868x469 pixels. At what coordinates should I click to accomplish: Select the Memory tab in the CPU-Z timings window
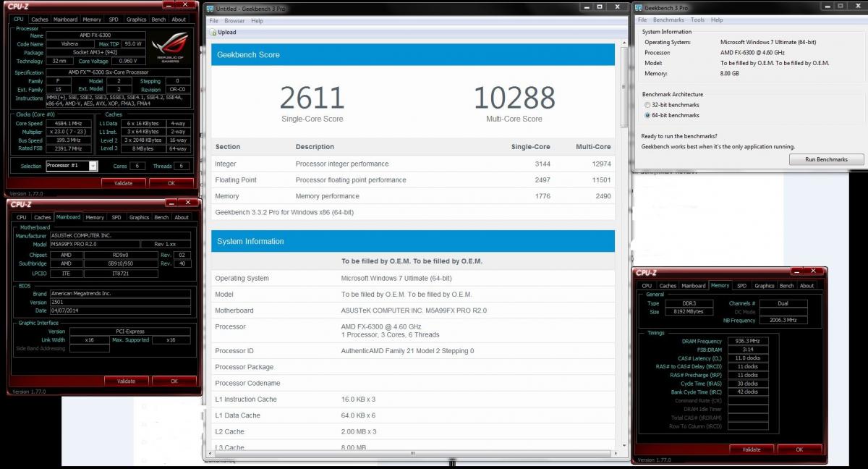[720, 286]
